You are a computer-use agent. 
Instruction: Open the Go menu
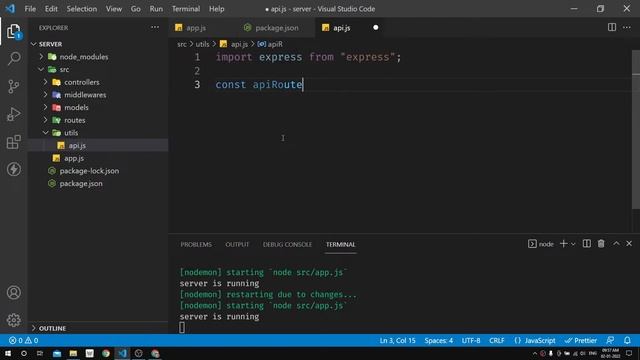tap(136, 9)
